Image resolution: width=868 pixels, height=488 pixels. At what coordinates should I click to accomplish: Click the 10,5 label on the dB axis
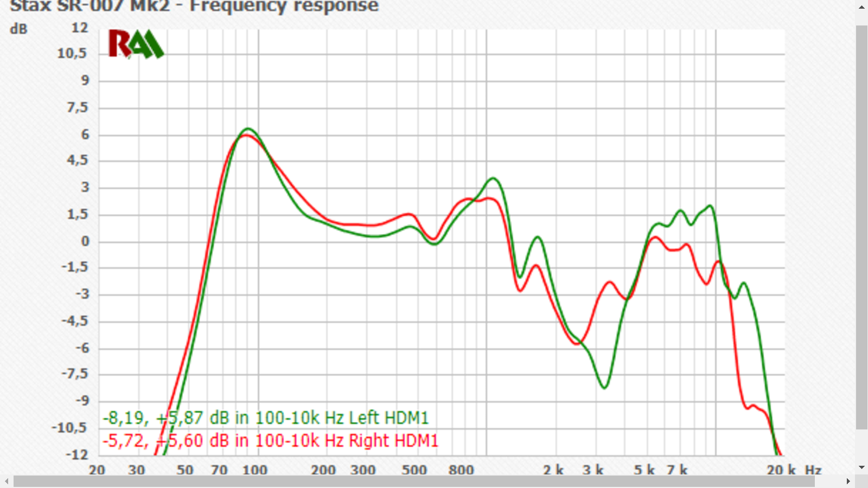(x=72, y=53)
